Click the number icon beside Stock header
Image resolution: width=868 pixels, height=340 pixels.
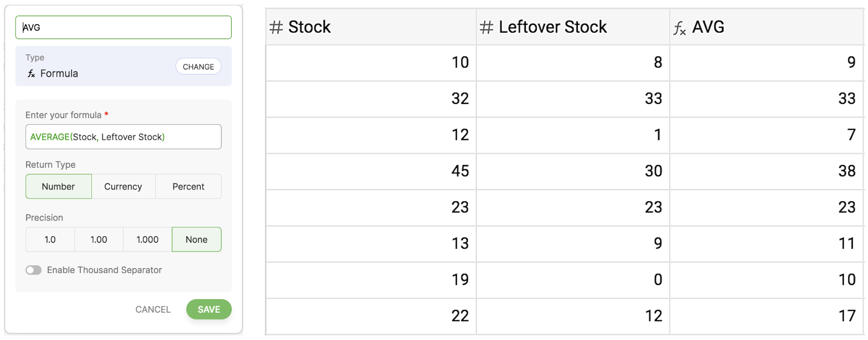(276, 27)
